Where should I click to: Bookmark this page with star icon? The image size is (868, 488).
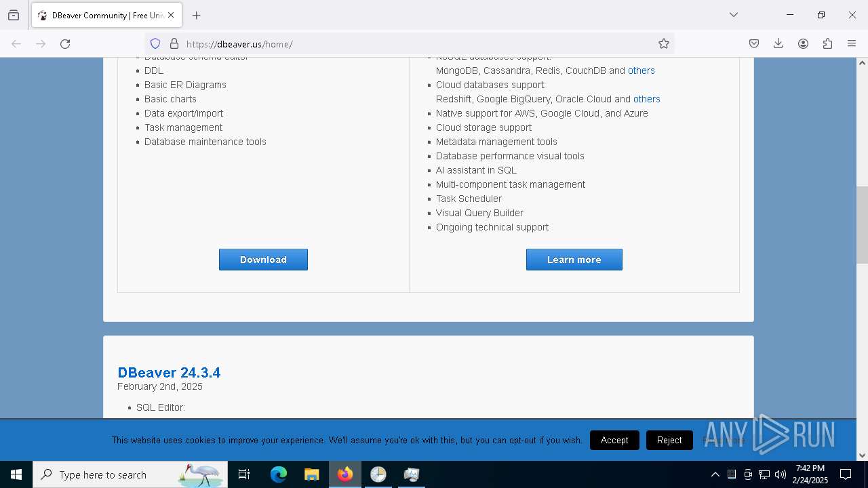click(664, 44)
